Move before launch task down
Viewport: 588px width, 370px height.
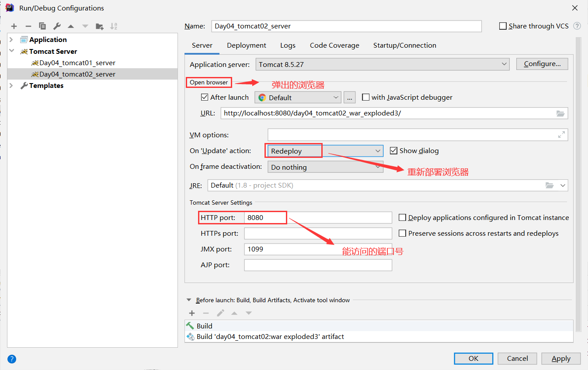pyautogui.click(x=249, y=313)
